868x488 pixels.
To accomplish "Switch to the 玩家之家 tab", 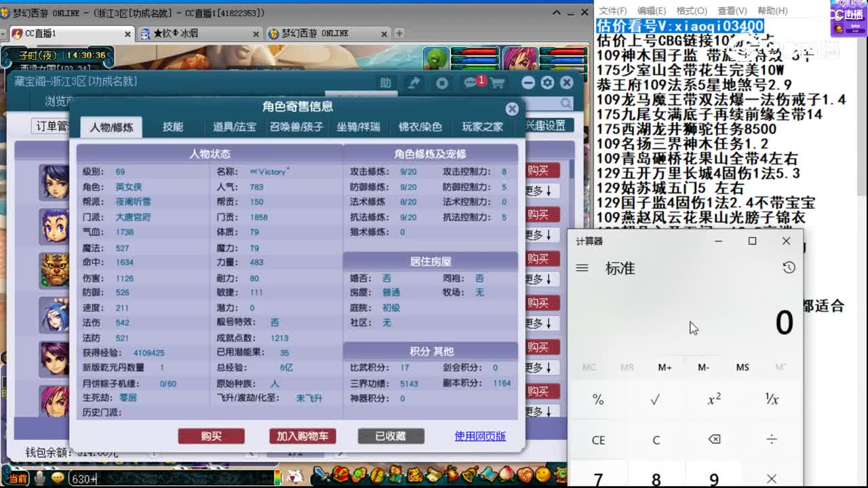I will tap(482, 127).
